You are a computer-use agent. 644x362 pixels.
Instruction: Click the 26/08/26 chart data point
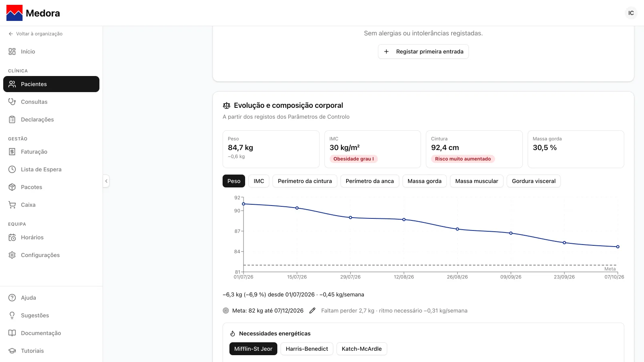coord(457,229)
